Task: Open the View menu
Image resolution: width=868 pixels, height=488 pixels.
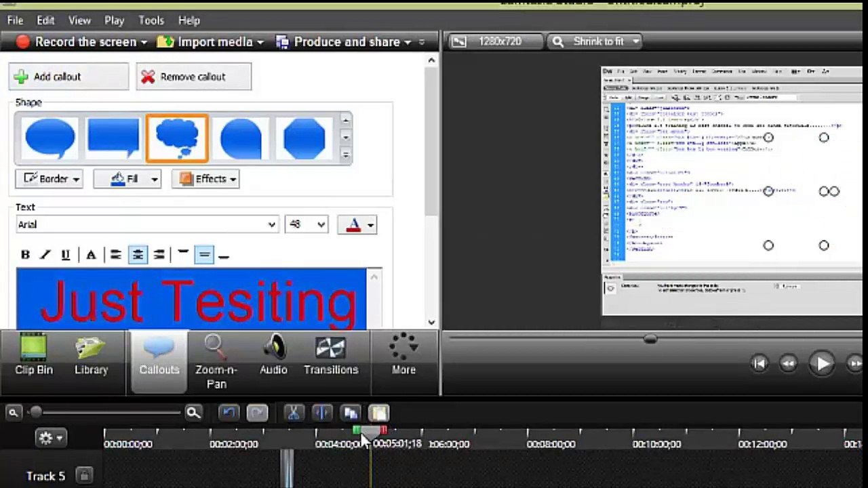Action: point(79,20)
